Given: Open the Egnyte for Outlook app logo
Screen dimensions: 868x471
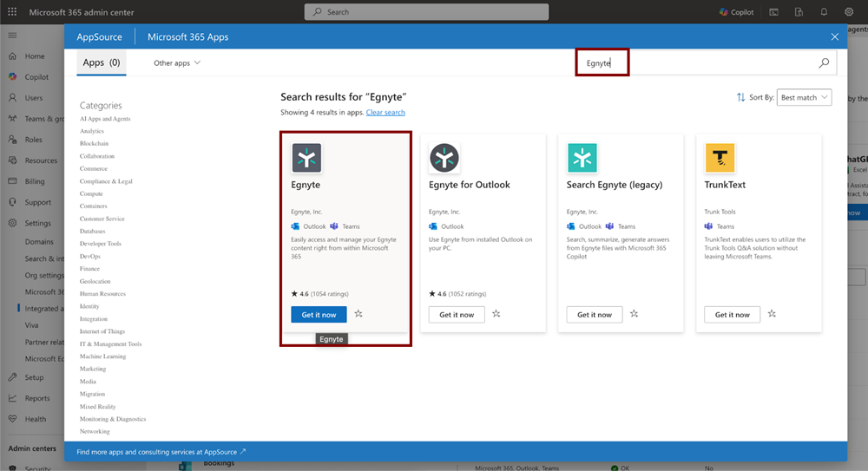Looking at the screenshot, I should pos(444,158).
